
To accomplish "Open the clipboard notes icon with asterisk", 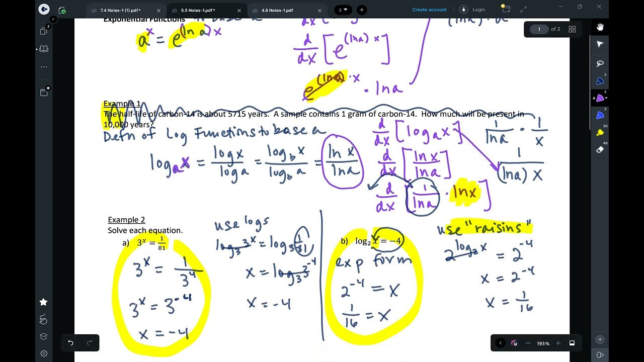I will [44, 92].
